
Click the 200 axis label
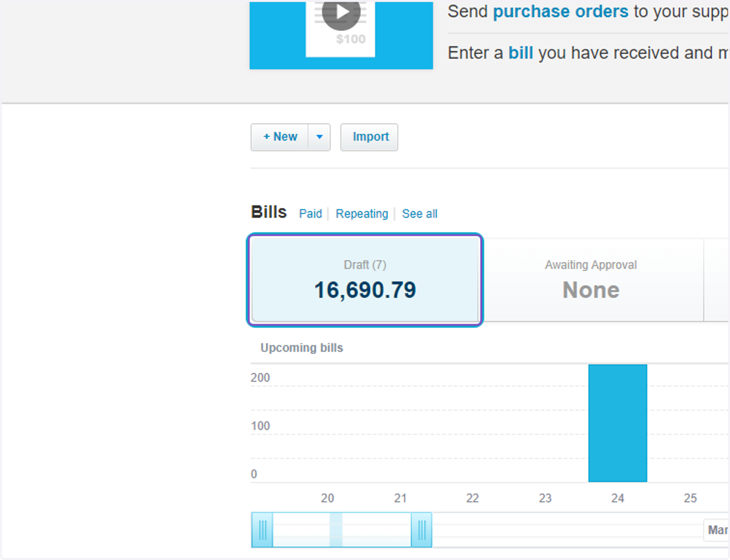(260, 378)
